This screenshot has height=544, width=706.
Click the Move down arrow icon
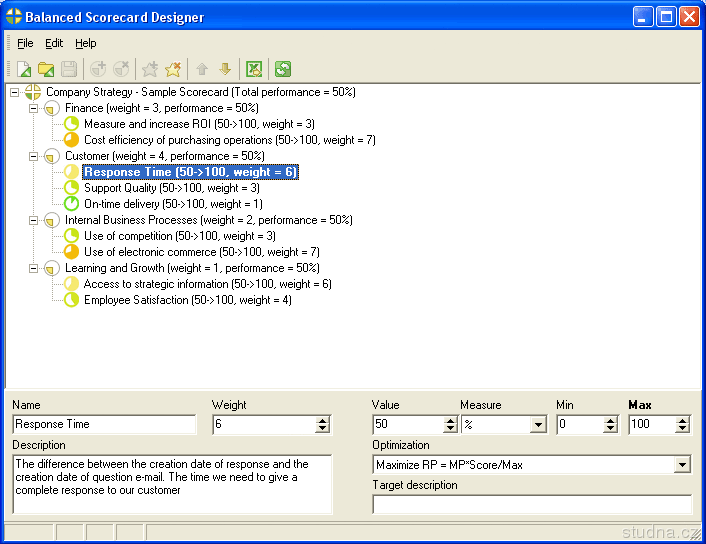click(225, 69)
